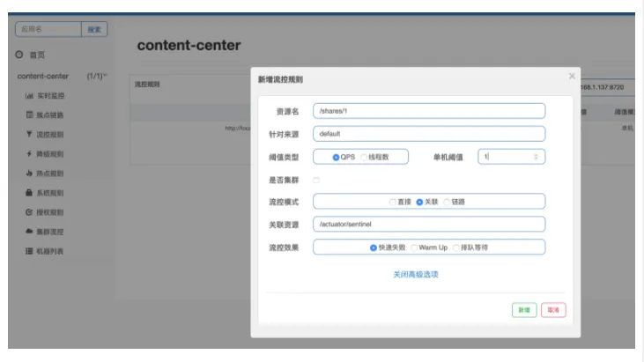The height and width of the screenshot is (362, 644).
Task: Click the 关闭高级选项 link
Action: (416, 274)
